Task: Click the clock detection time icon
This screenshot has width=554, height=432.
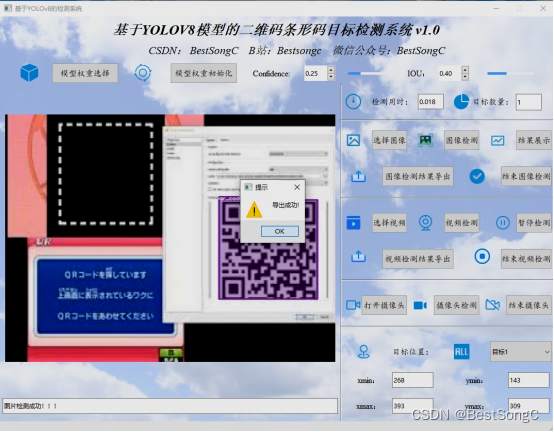Action: (x=353, y=102)
